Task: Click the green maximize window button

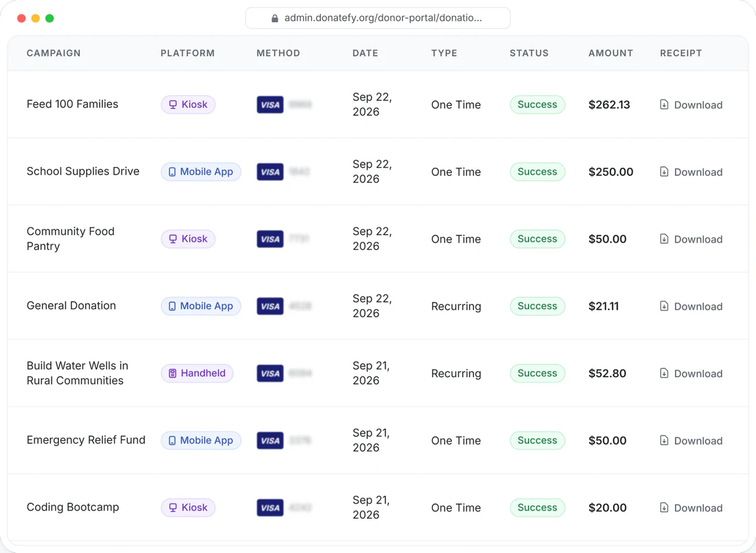Action: [49, 19]
